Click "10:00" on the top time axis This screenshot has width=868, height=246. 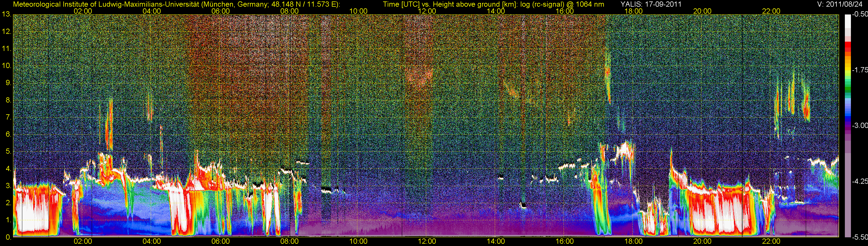pos(358,11)
